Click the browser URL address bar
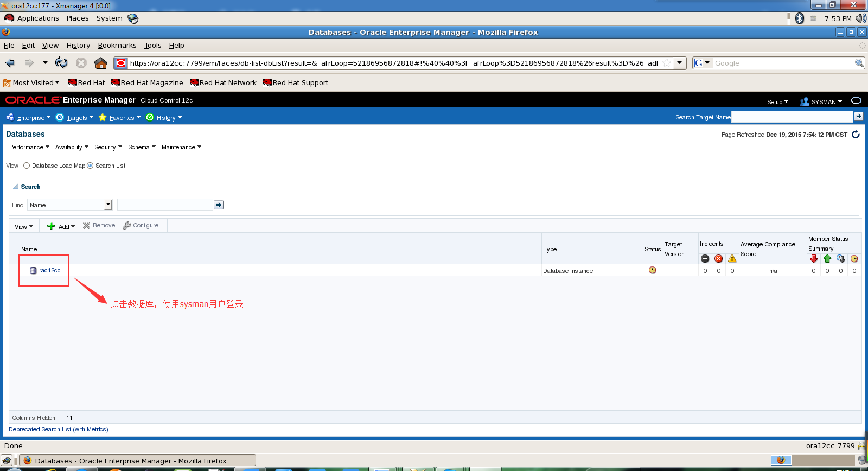Screen dimensions: 868x471 pyautogui.click(x=394, y=63)
